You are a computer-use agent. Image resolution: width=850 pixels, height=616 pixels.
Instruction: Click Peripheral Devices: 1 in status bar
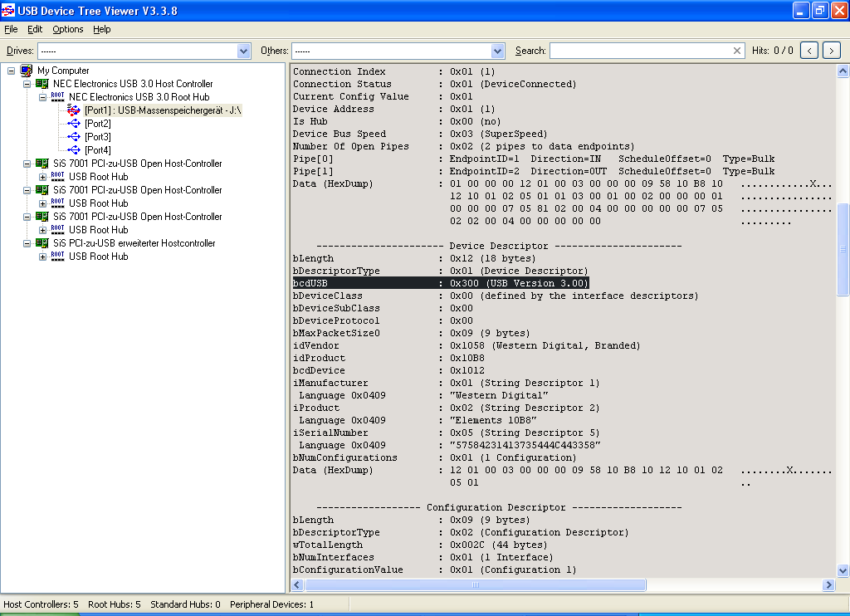coord(271,604)
